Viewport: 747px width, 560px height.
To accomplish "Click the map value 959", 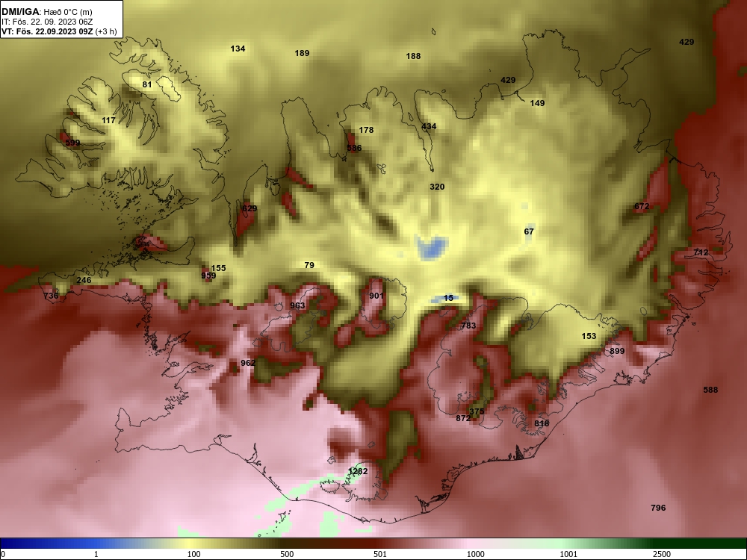I will click(208, 276).
